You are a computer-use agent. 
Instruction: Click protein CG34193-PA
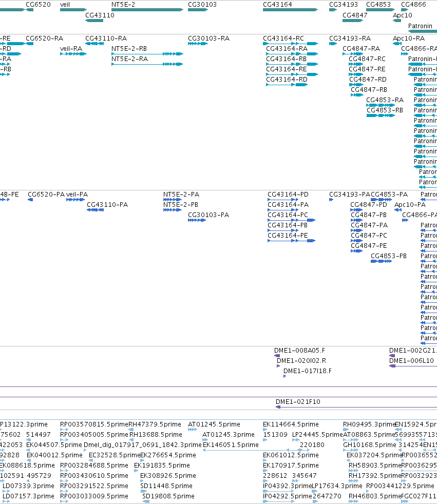pos(350,195)
